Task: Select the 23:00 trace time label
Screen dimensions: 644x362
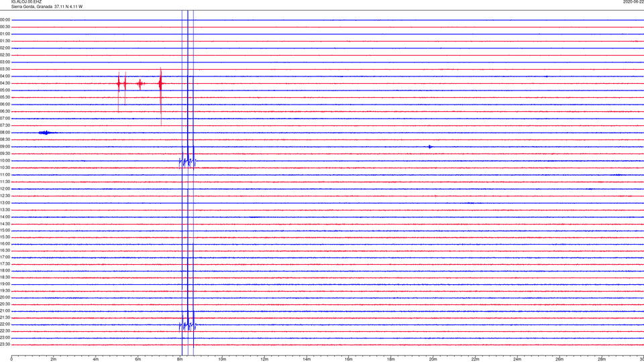Action: (5, 338)
